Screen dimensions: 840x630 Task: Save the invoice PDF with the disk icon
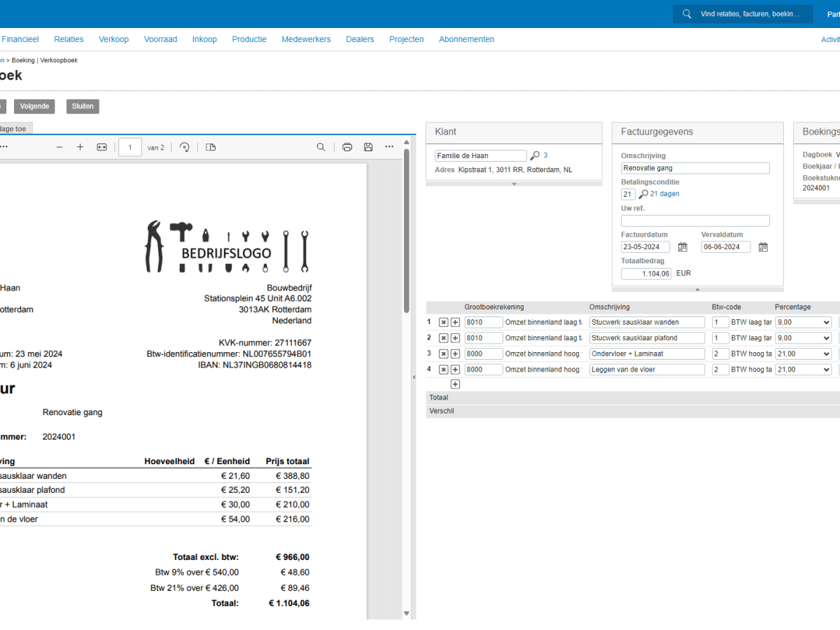coord(368,147)
